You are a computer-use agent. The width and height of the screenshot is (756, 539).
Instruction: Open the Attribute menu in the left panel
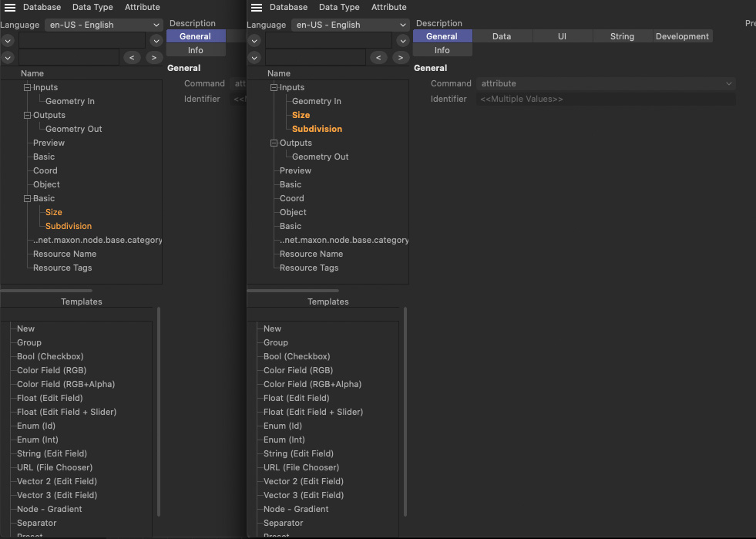pyautogui.click(x=143, y=8)
